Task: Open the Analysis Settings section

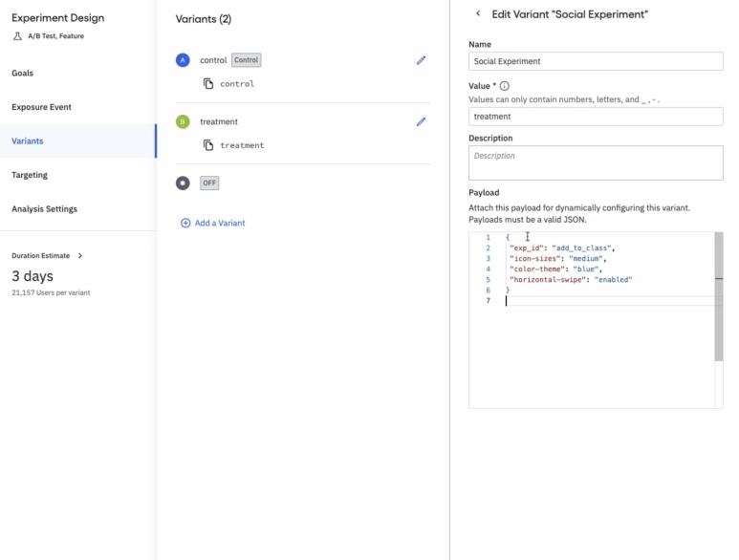Action: [x=44, y=208]
